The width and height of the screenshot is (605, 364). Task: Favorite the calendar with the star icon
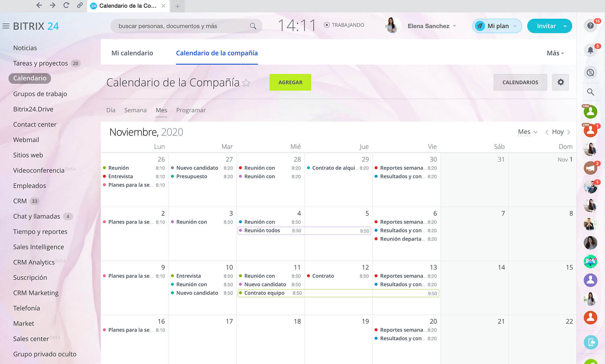click(x=246, y=83)
